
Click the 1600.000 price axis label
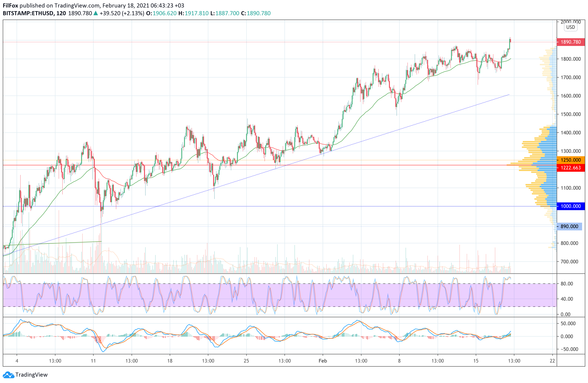[x=571, y=96]
